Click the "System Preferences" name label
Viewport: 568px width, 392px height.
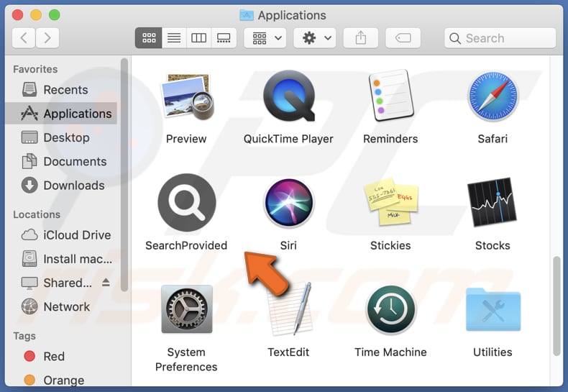coord(186,360)
